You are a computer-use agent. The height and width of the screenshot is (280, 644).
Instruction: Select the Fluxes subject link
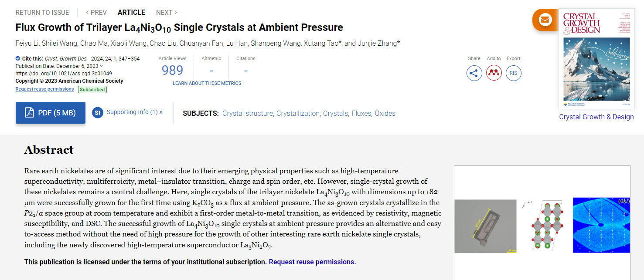click(x=361, y=113)
